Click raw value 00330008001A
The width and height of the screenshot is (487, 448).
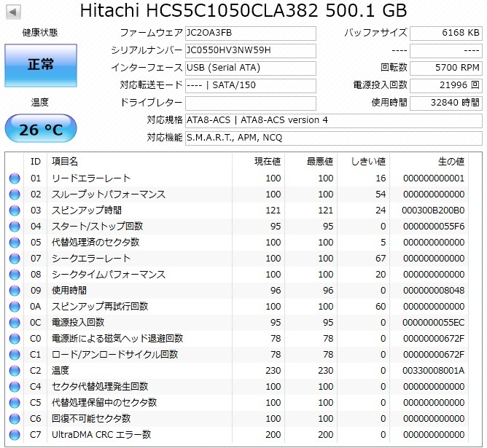tap(434, 371)
